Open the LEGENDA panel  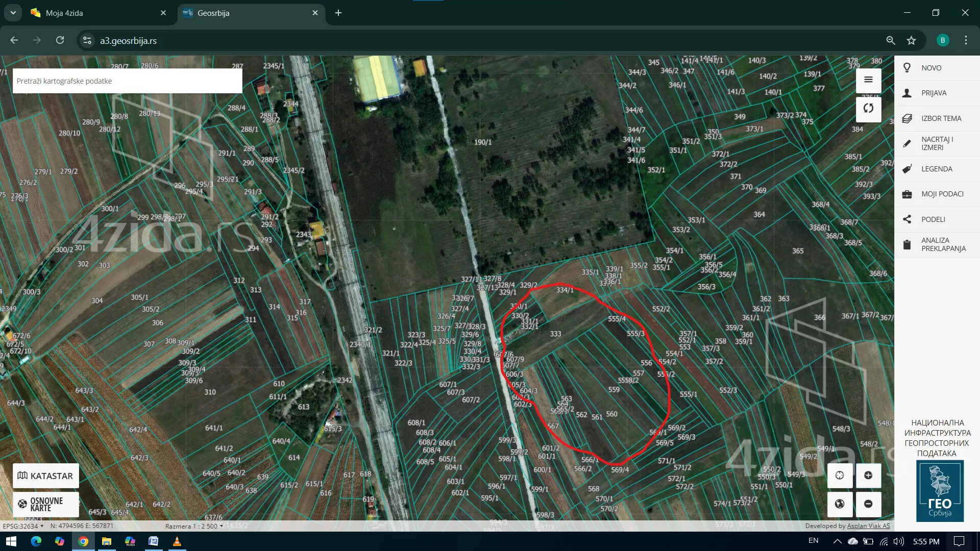tap(936, 169)
